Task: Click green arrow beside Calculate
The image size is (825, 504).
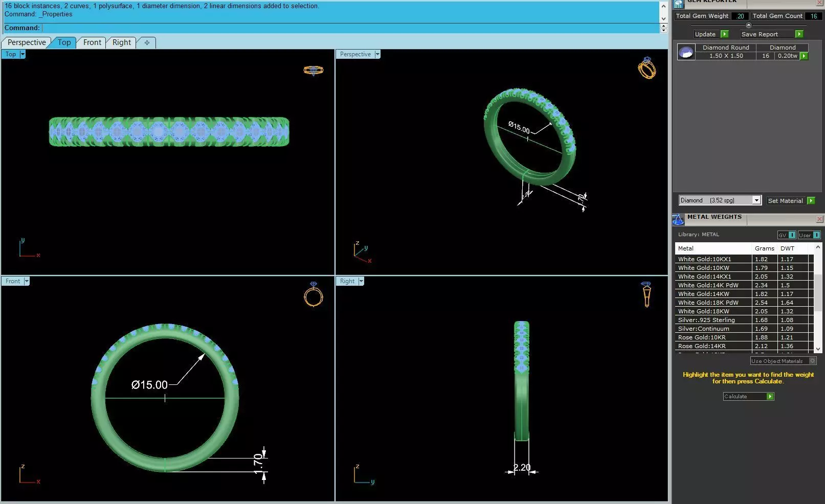Action: (x=770, y=397)
